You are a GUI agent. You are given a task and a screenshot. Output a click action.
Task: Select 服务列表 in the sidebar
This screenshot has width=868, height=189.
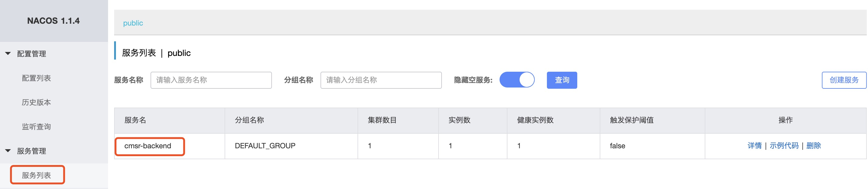[x=36, y=175]
